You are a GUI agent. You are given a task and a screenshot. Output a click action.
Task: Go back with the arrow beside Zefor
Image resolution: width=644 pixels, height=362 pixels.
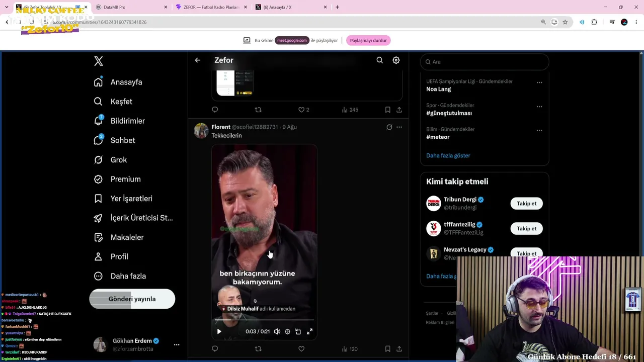(198, 60)
